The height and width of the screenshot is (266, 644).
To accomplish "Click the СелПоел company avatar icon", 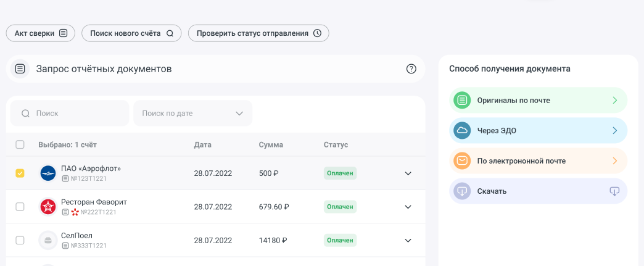I will click(48, 240).
